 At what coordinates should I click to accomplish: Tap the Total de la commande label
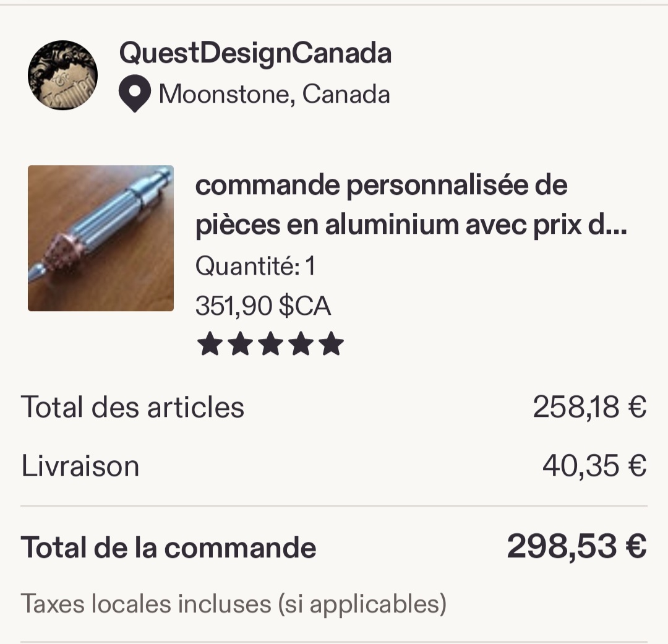[x=168, y=547]
